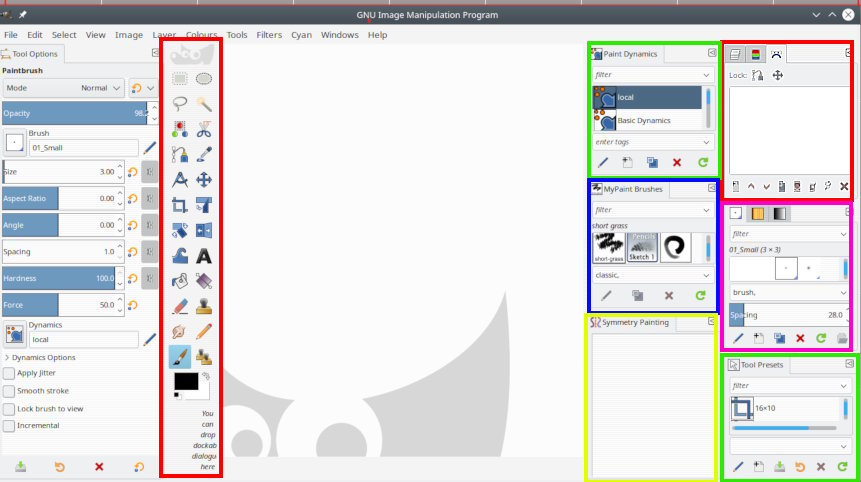Increase the Force value with stepper

click(x=120, y=301)
